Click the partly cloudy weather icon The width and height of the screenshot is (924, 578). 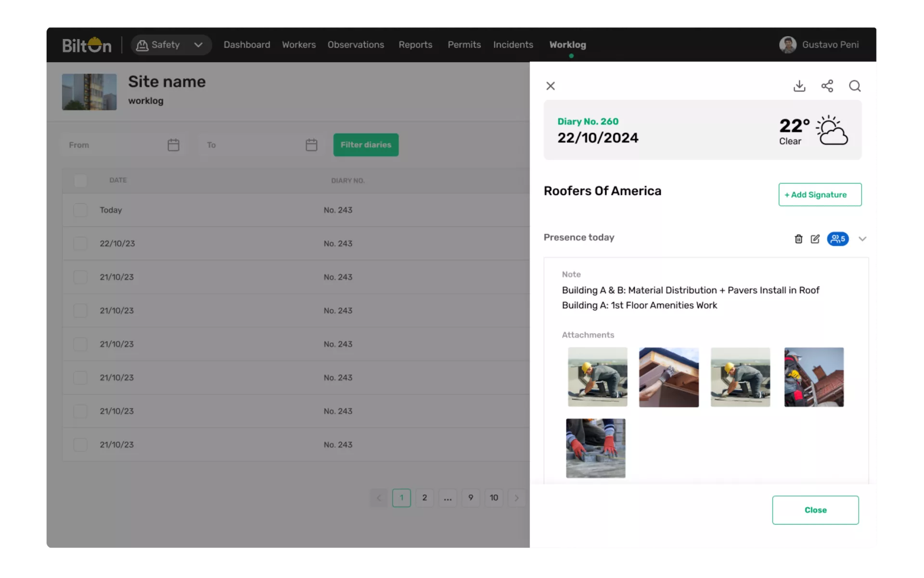[832, 130]
